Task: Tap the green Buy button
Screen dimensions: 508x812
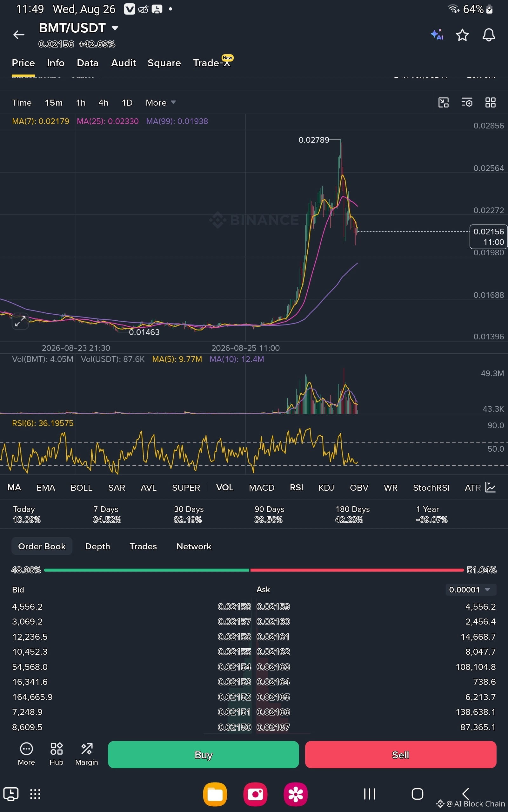Action: (x=203, y=755)
